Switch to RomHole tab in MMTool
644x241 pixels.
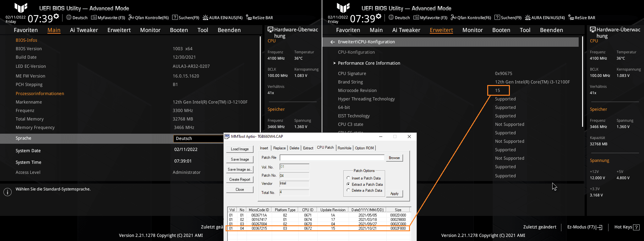(345, 148)
